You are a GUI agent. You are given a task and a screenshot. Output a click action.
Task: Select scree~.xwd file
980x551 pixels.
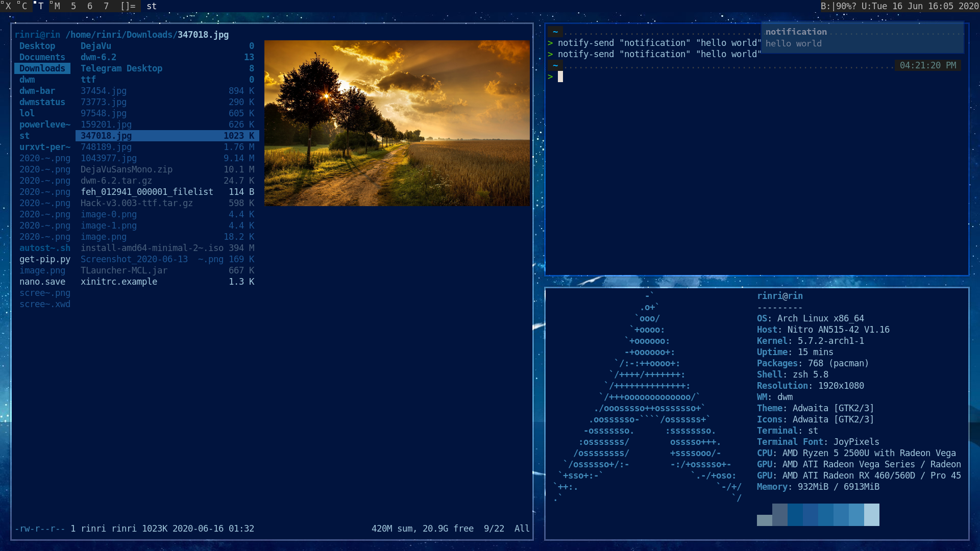point(45,304)
